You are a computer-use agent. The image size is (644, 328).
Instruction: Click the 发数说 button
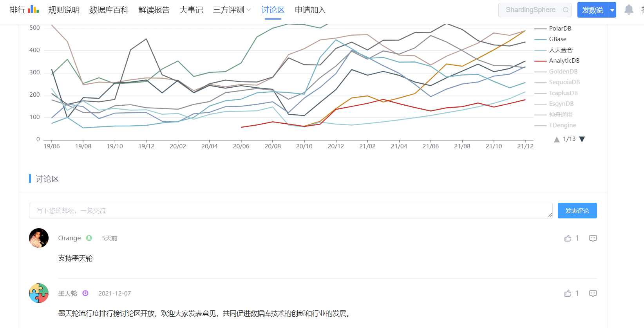(x=592, y=10)
